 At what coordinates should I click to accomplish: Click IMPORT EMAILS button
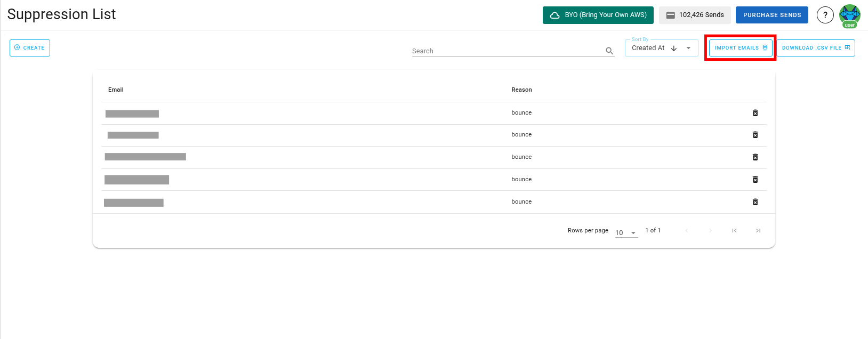point(741,48)
